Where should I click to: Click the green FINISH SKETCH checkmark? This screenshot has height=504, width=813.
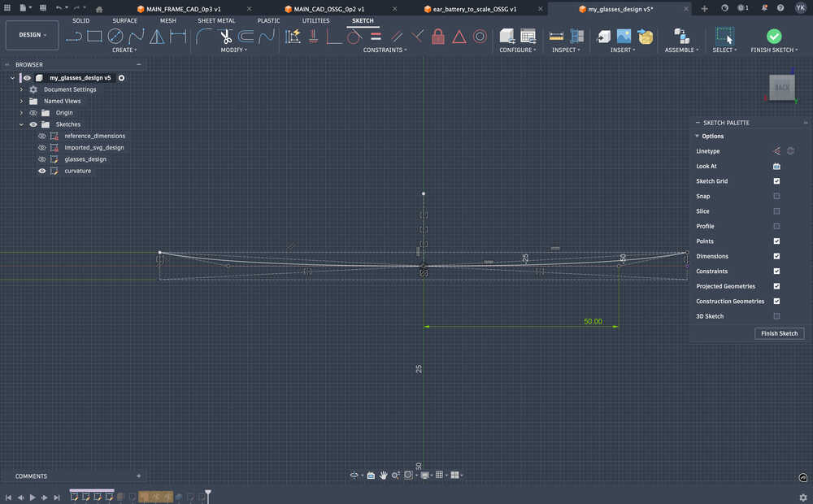[x=773, y=36]
